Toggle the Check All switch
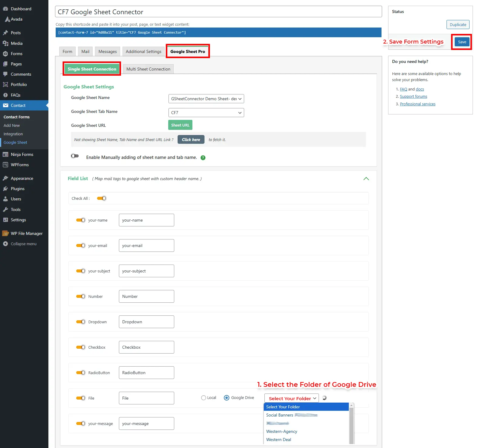The height and width of the screenshot is (448, 478). [101, 198]
